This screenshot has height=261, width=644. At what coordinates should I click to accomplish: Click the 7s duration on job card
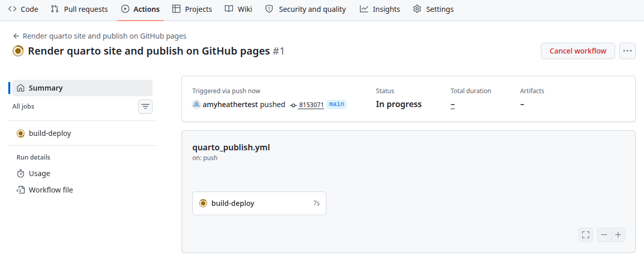[316, 203]
